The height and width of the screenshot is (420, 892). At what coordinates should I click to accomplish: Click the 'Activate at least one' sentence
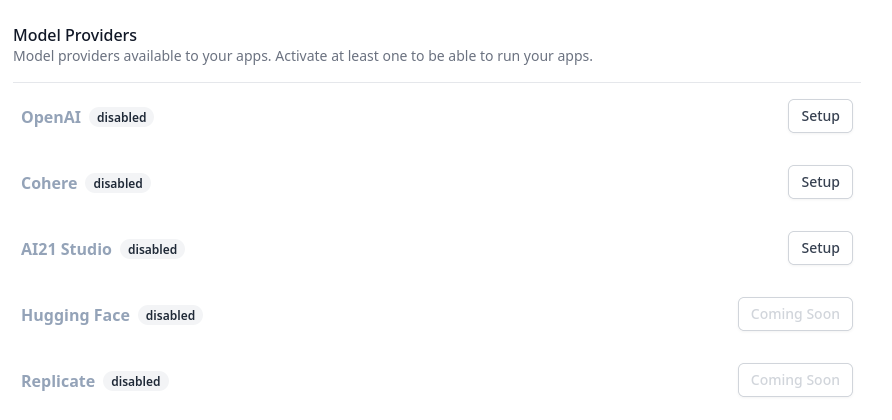(434, 56)
